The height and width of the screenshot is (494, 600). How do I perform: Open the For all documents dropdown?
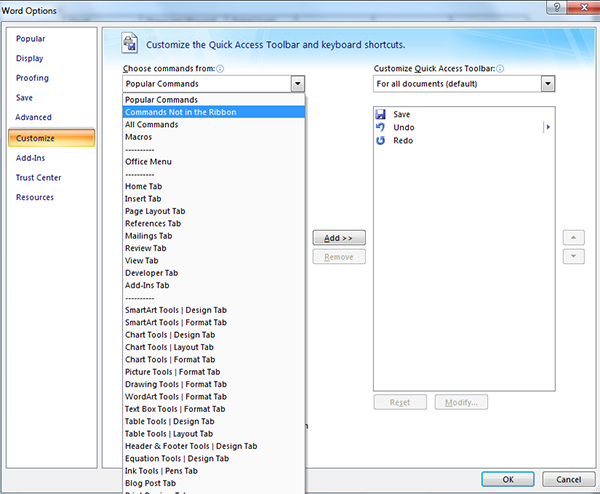point(547,84)
